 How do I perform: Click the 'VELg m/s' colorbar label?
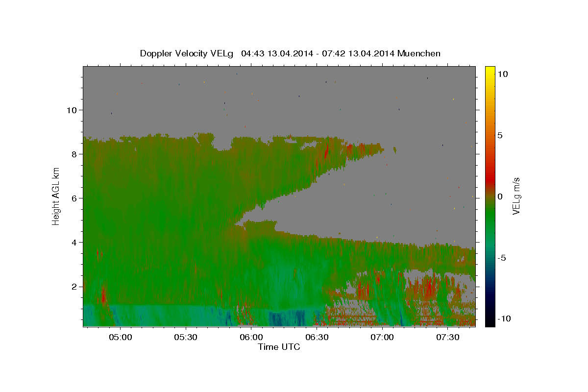click(516, 196)
